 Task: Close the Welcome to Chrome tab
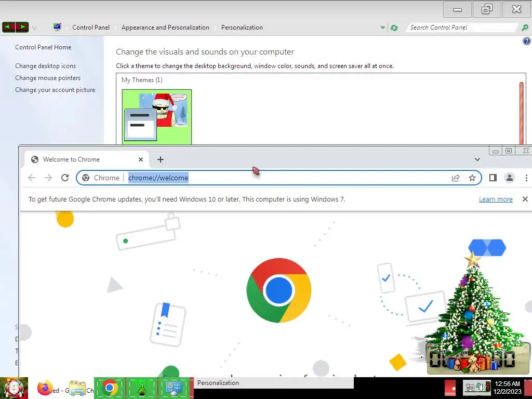141,159
